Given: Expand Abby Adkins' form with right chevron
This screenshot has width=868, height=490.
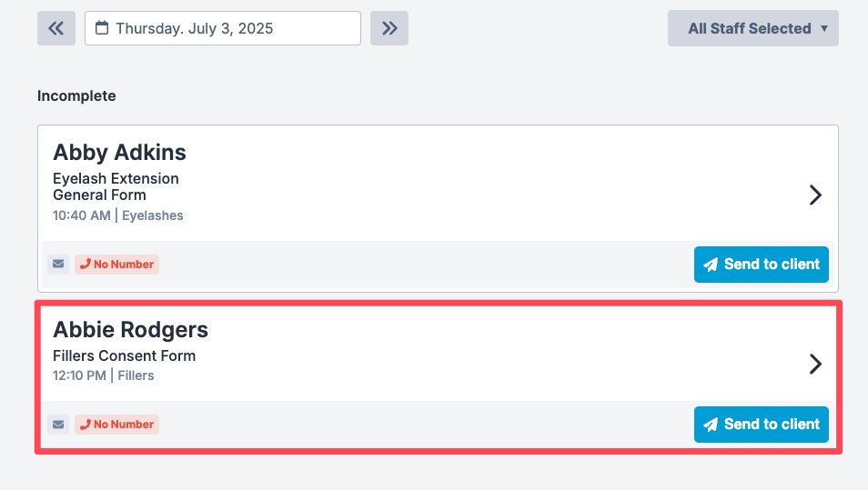Looking at the screenshot, I should click(815, 195).
